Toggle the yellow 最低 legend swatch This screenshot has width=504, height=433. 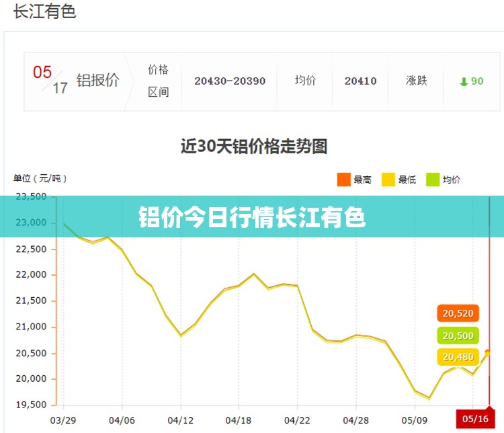coord(388,180)
